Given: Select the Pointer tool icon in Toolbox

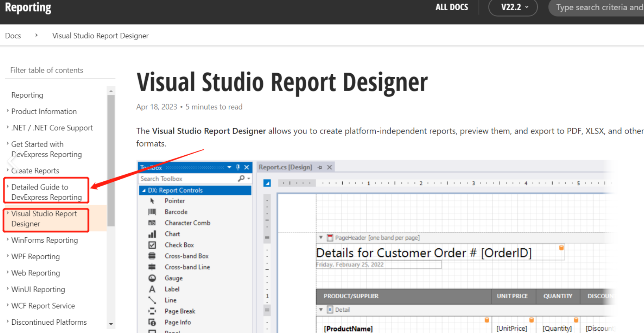Looking at the screenshot, I should (x=152, y=201).
